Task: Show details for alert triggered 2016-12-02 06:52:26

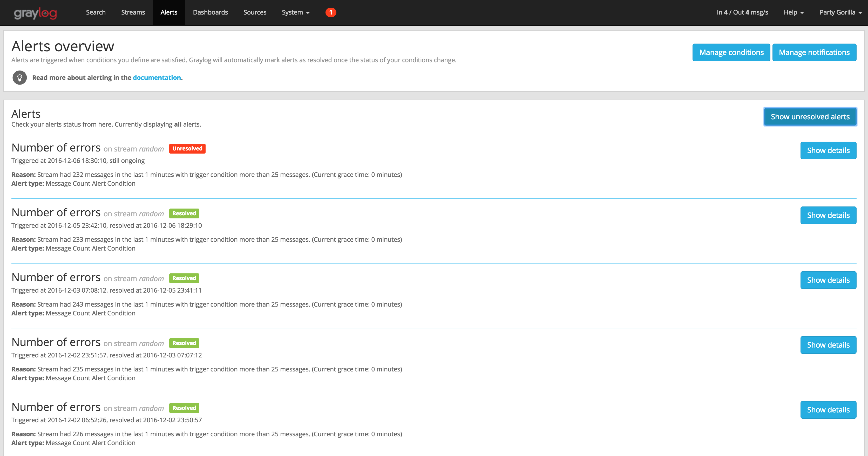Action: (x=828, y=410)
